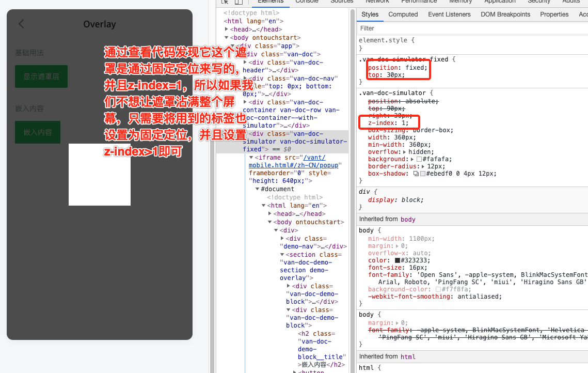Switch to the Console panel
Screen dimensions: 588x373
307,2
